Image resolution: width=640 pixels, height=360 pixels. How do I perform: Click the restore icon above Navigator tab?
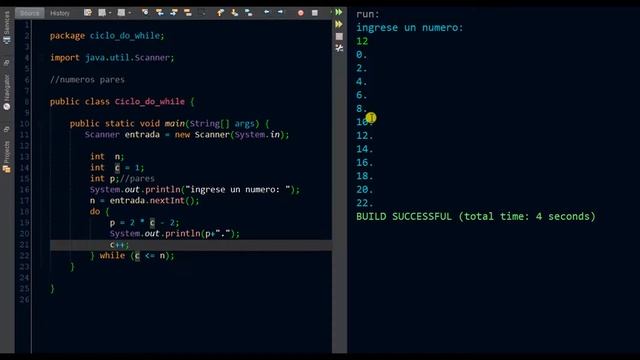click(7, 62)
